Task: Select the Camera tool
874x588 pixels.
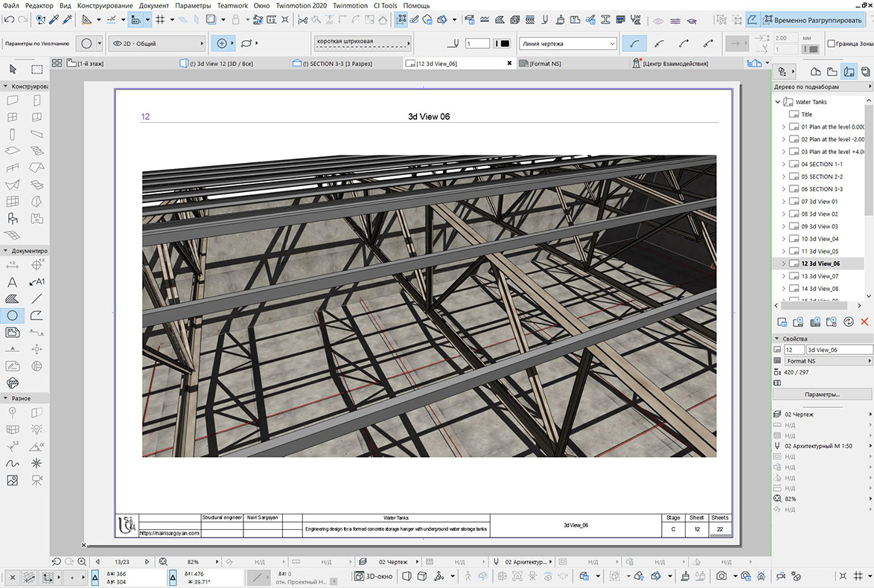Action: click(x=36, y=480)
